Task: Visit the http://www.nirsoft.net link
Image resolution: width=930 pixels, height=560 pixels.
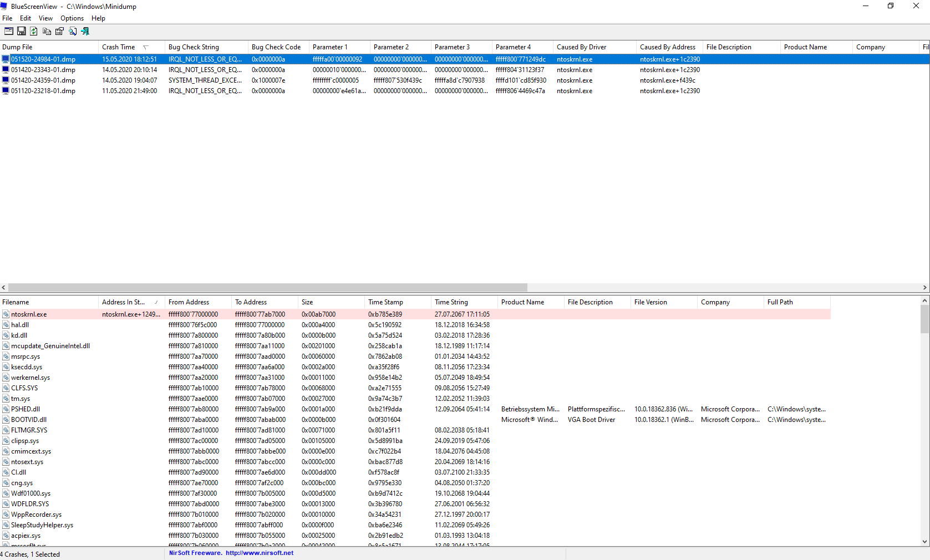Action: coord(260,553)
